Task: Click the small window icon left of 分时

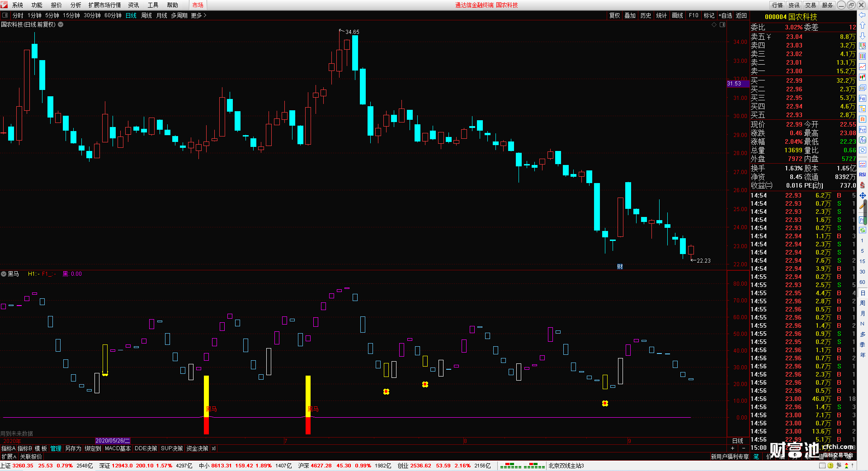Action: pos(5,15)
